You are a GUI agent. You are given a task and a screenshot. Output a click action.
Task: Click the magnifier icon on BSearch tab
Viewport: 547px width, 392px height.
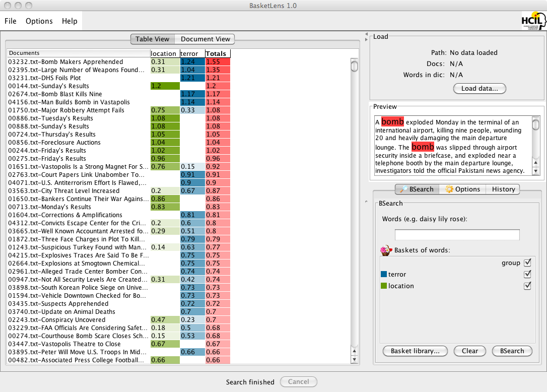coord(403,189)
